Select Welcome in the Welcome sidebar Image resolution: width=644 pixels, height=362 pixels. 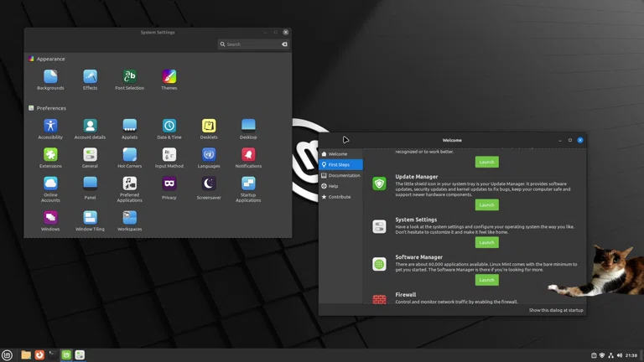pos(340,154)
